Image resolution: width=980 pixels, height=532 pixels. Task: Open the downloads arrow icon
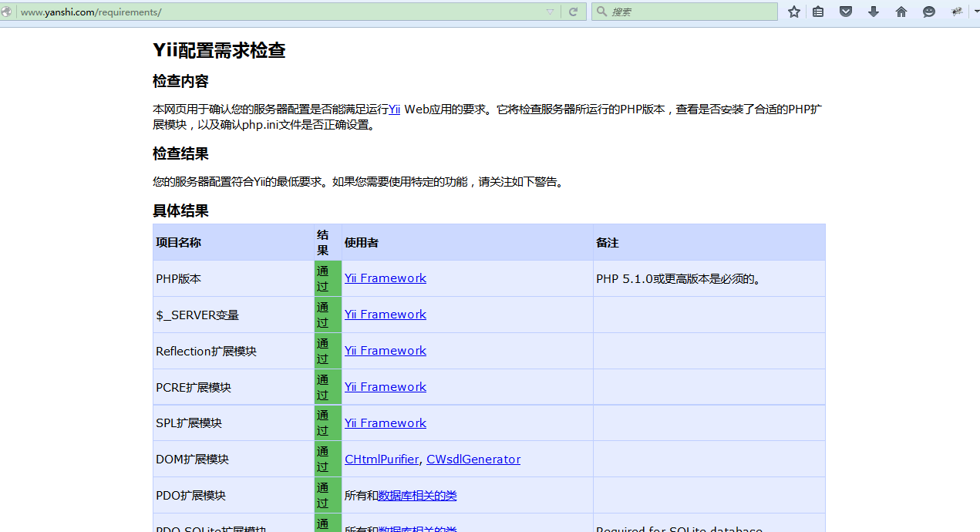(874, 12)
